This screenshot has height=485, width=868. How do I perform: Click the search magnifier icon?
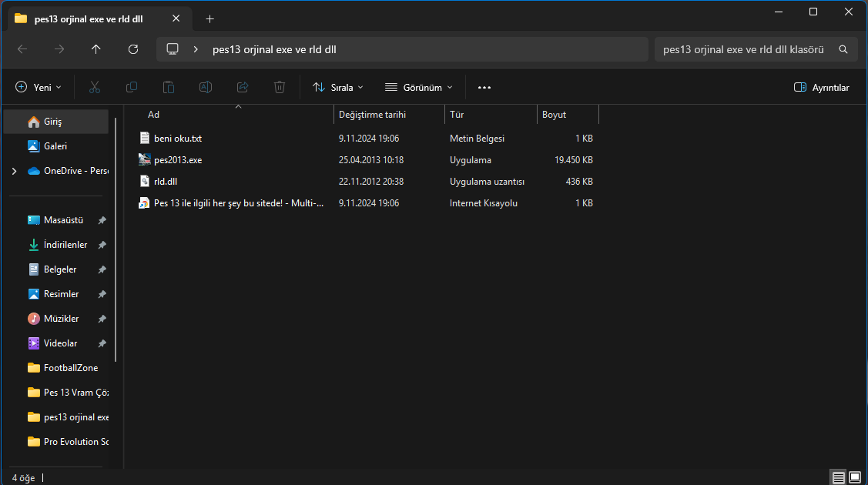[x=843, y=49]
